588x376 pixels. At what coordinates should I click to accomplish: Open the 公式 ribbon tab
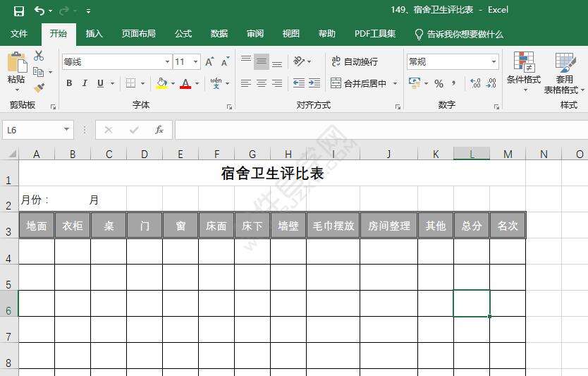coord(183,34)
